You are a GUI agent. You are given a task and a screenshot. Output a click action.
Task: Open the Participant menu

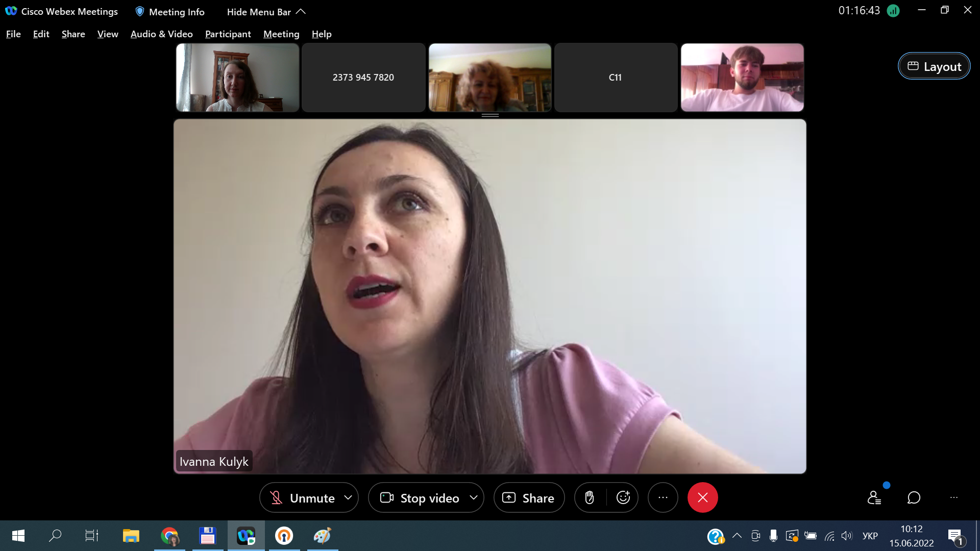(228, 34)
